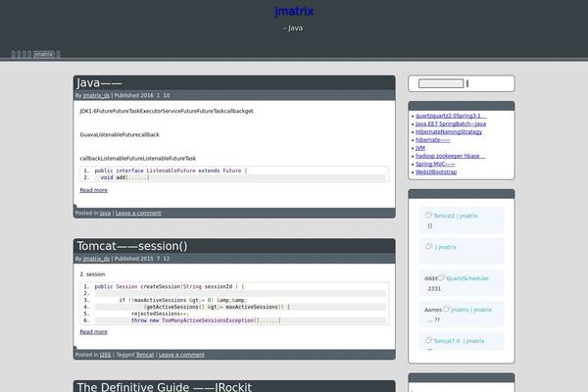Open the 'hibernate——' recent post link
The height and width of the screenshot is (392, 588).
tap(433, 140)
